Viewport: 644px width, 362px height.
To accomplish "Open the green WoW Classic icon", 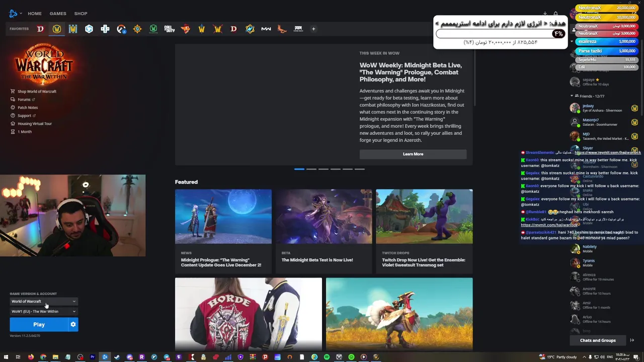I will [x=153, y=29].
